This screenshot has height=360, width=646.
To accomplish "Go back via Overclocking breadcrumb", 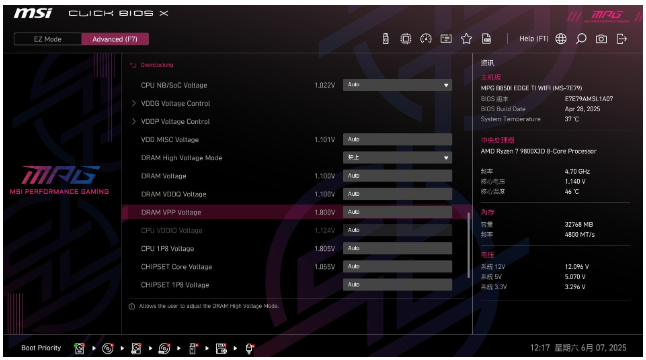I will (x=157, y=65).
